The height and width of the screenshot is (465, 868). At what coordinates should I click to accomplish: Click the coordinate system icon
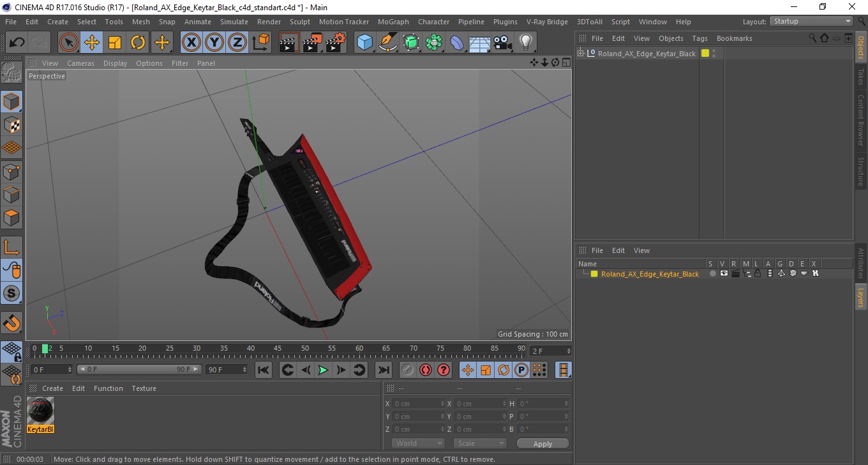tap(261, 43)
